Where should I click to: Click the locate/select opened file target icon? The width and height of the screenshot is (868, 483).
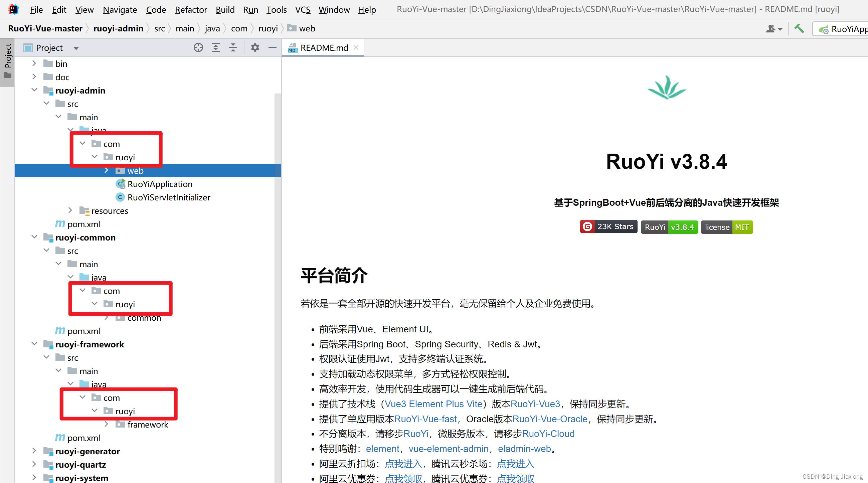pos(198,48)
